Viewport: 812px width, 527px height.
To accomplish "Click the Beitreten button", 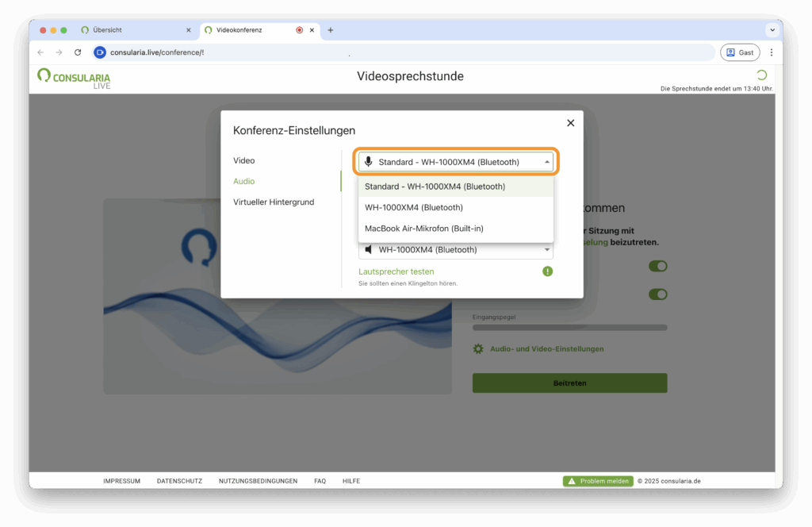I will point(569,383).
